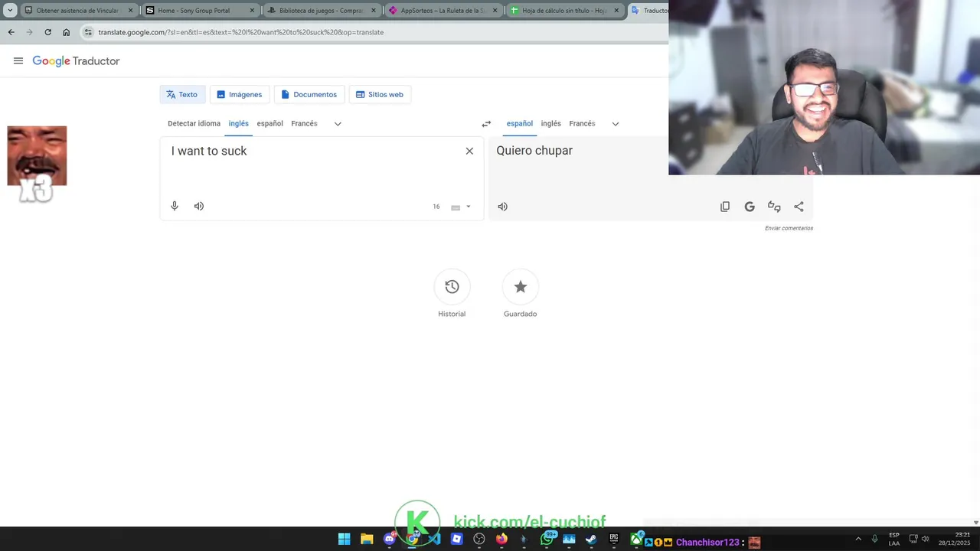This screenshot has width=980, height=551.
Task: Select español as source language
Action: coord(269,123)
